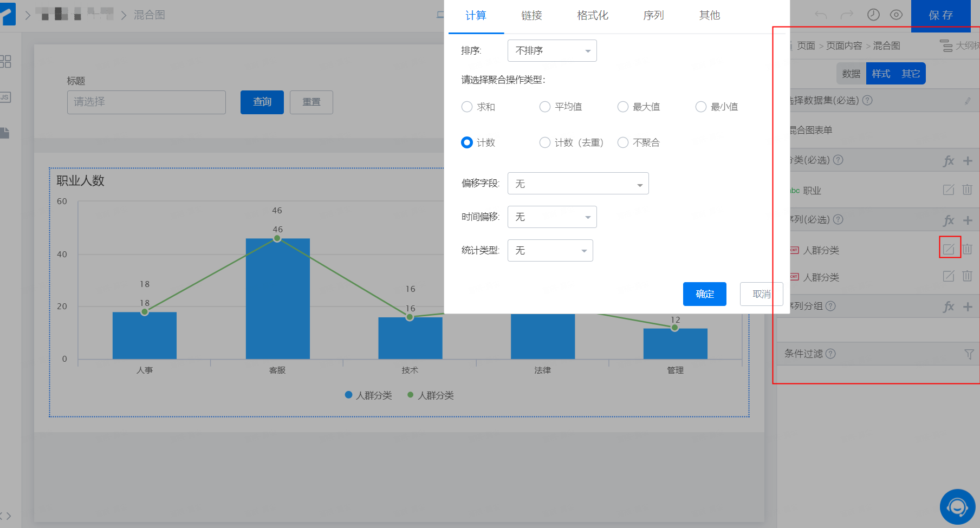This screenshot has height=528, width=980.
Task: Switch to the 链接 tab
Action: tap(532, 16)
